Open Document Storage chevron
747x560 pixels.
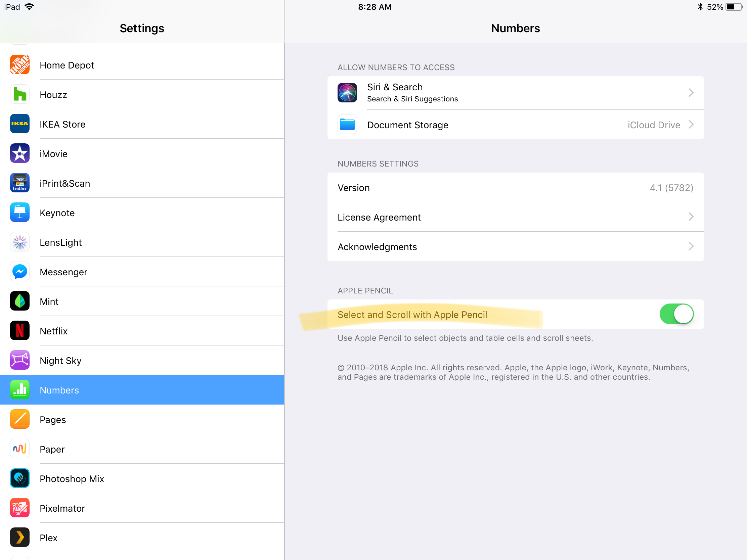pos(691,124)
